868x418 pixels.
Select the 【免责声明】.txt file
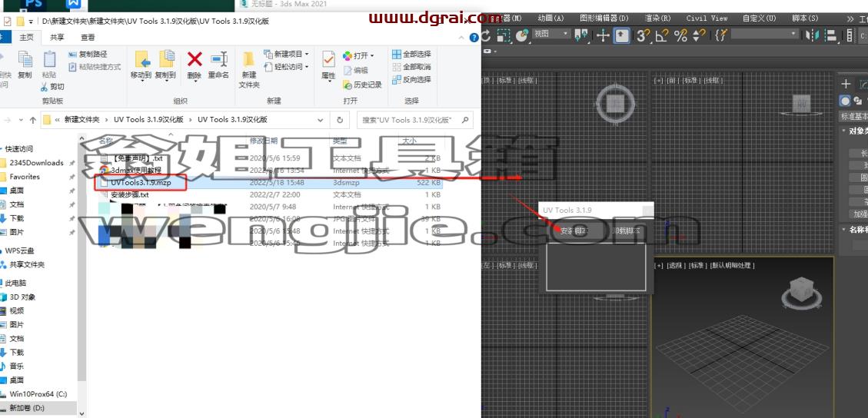(x=136, y=158)
